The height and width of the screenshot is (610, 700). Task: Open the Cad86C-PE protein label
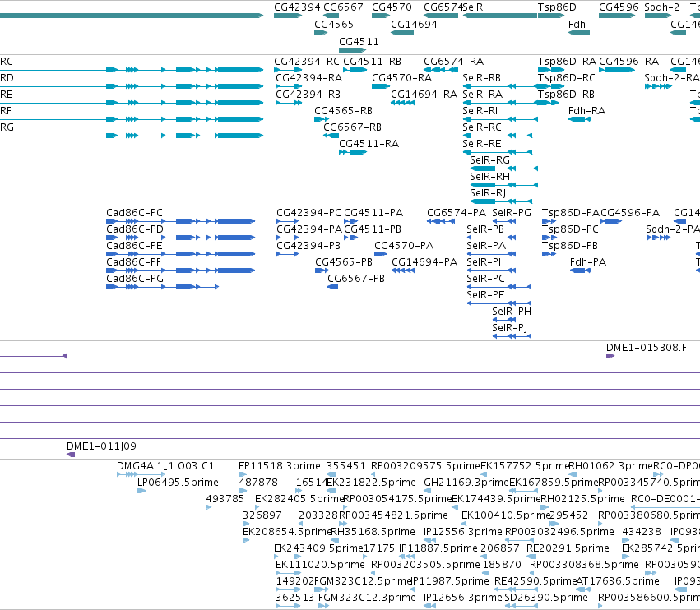(134, 246)
